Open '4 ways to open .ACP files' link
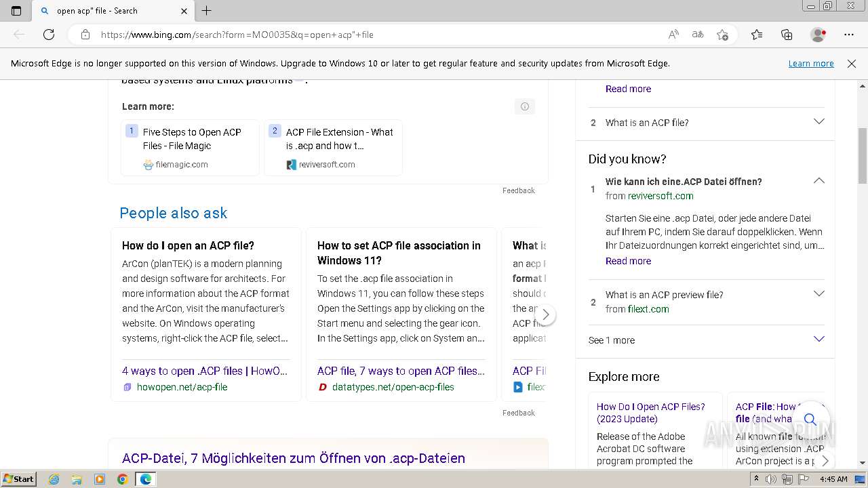868x488 pixels. [x=205, y=371]
